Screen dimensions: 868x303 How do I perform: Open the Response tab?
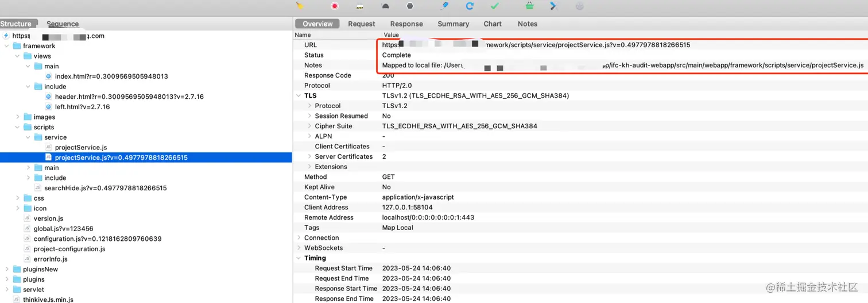pos(406,24)
